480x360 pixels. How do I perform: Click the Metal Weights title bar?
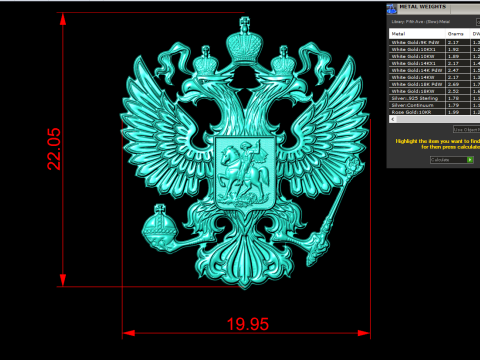(x=433, y=9)
